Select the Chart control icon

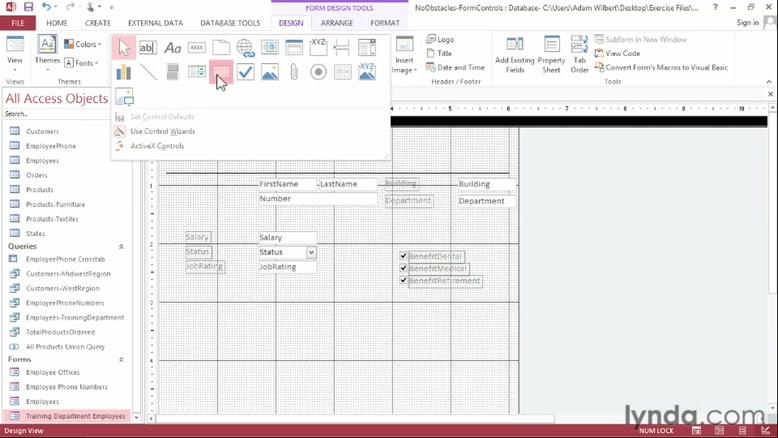(x=124, y=72)
